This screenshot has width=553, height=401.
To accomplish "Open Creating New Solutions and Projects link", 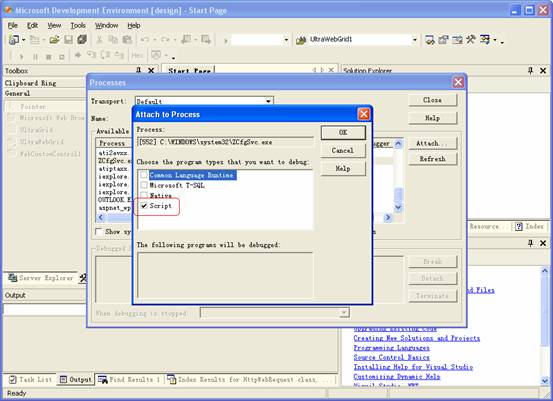I will (x=417, y=338).
